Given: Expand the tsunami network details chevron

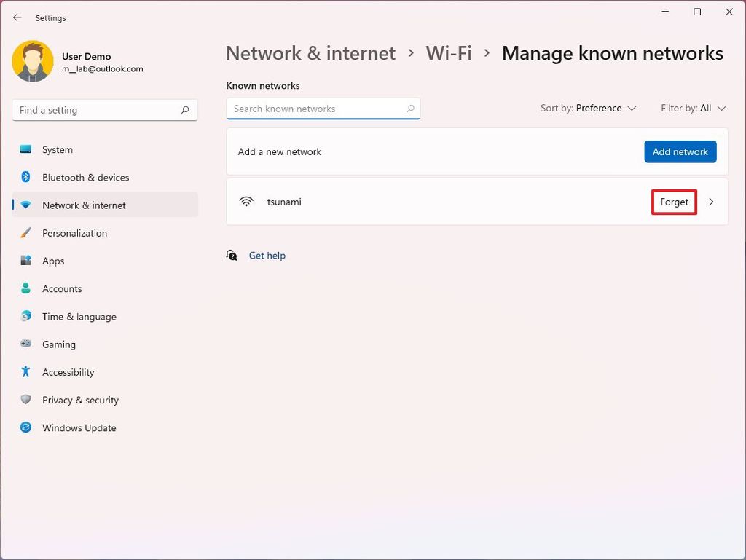Looking at the screenshot, I should point(712,202).
